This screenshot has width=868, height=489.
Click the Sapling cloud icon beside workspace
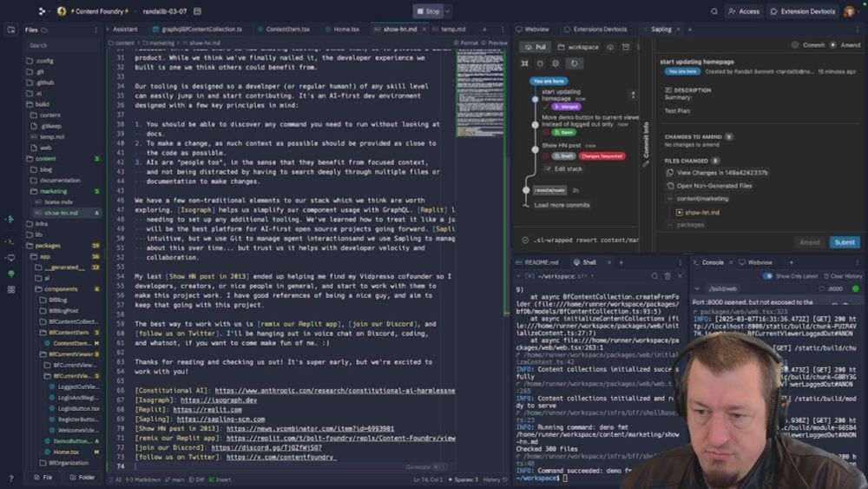[610, 47]
